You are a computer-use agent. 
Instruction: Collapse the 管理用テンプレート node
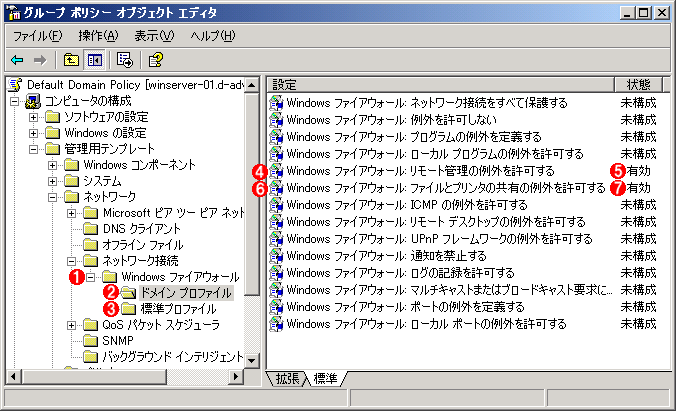click(x=33, y=149)
